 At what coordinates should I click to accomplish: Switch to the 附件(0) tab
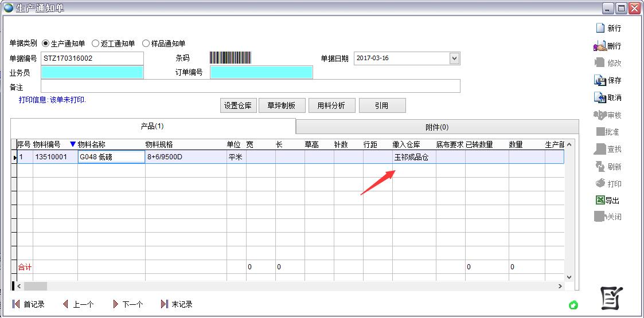pyautogui.click(x=437, y=127)
